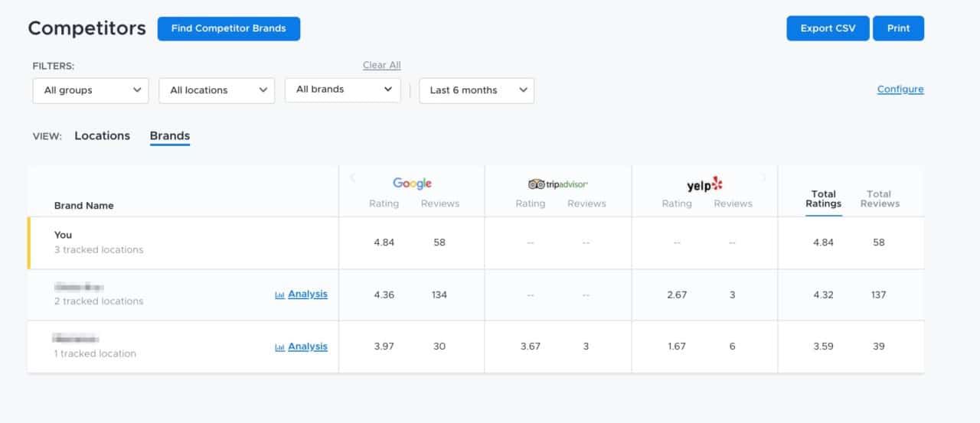Click bar chart icon in second brand row
This screenshot has height=423, width=980.
click(x=279, y=294)
